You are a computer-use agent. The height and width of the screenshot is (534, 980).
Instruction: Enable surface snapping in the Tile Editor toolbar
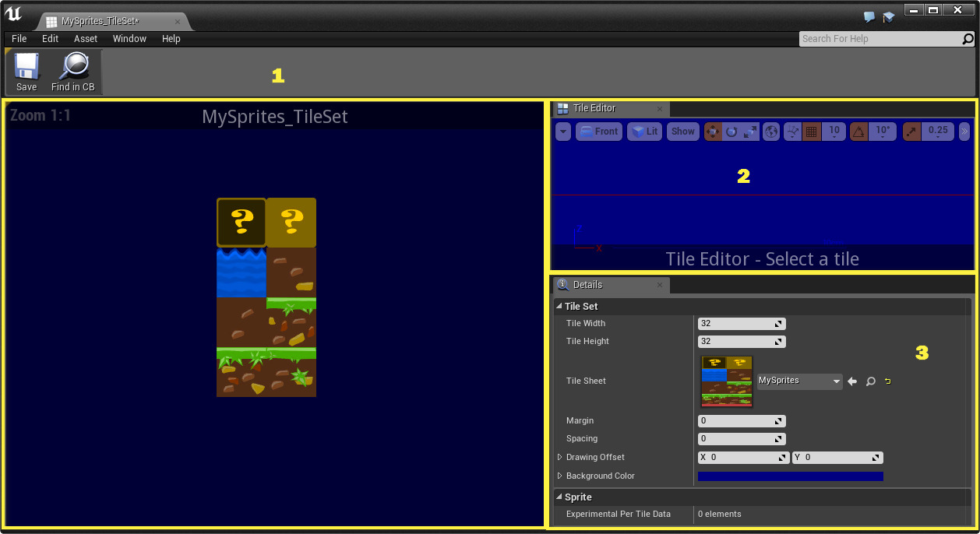pyautogui.click(x=793, y=132)
